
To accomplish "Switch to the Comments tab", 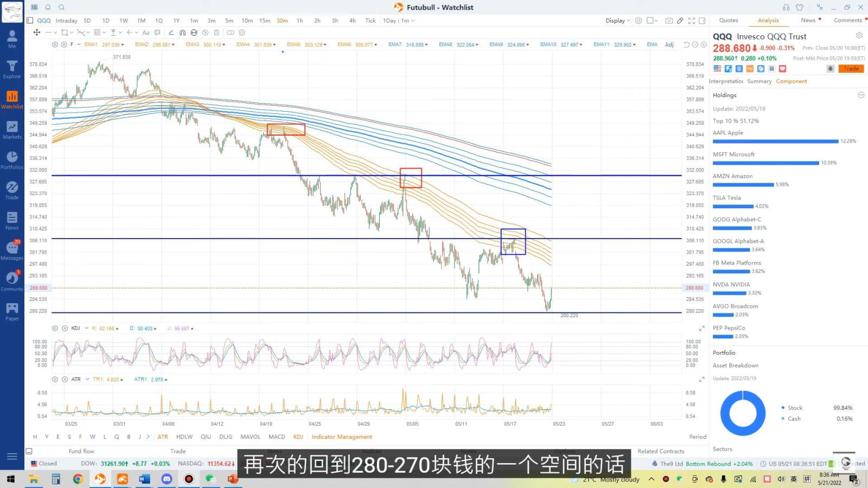I will 848,20.
